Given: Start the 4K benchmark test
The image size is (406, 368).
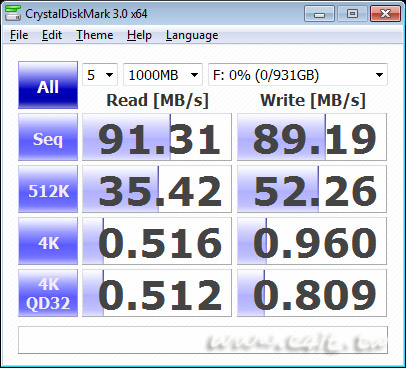Looking at the screenshot, I should pyautogui.click(x=48, y=241).
